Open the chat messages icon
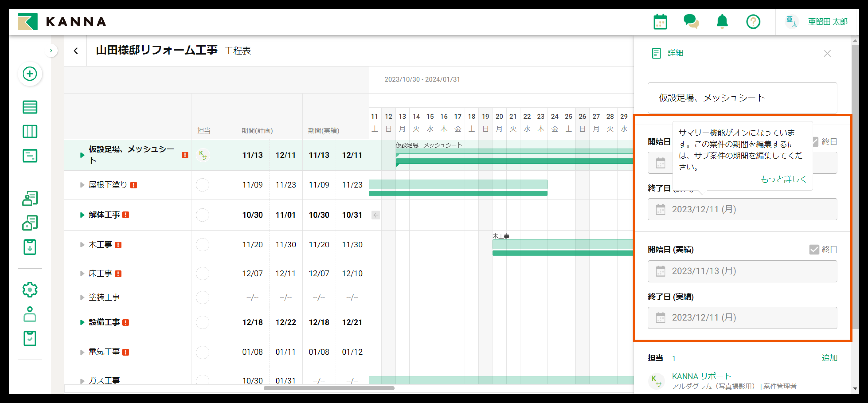The height and width of the screenshot is (403, 868). tap(691, 22)
